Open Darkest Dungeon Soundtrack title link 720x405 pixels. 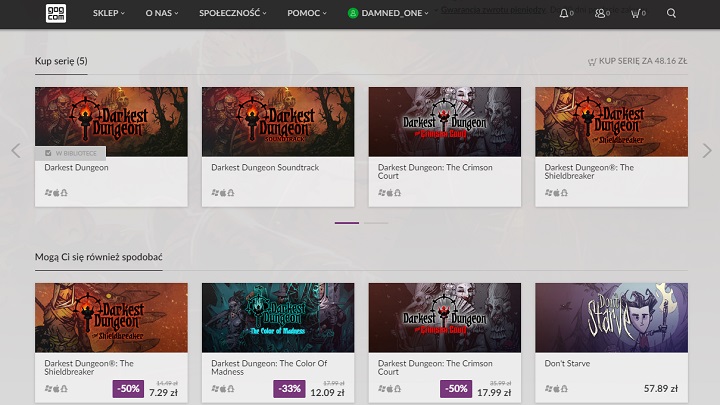tap(265, 168)
